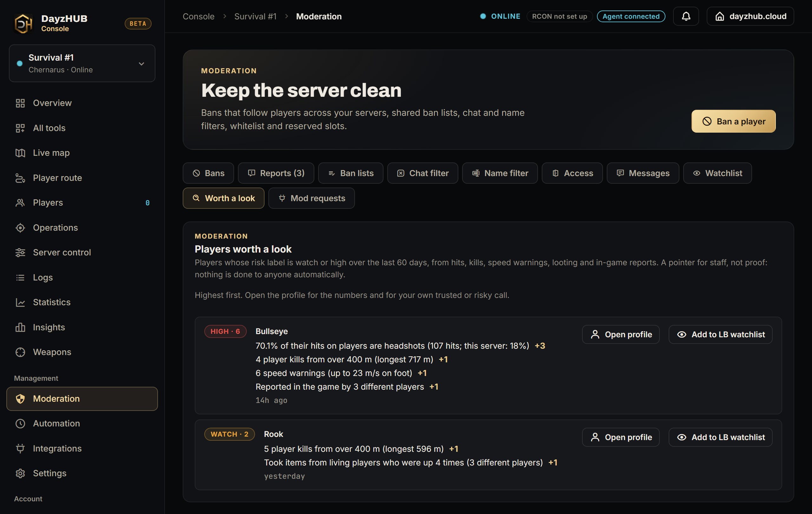Open Players in the sidebar

click(x=82, y=203)
